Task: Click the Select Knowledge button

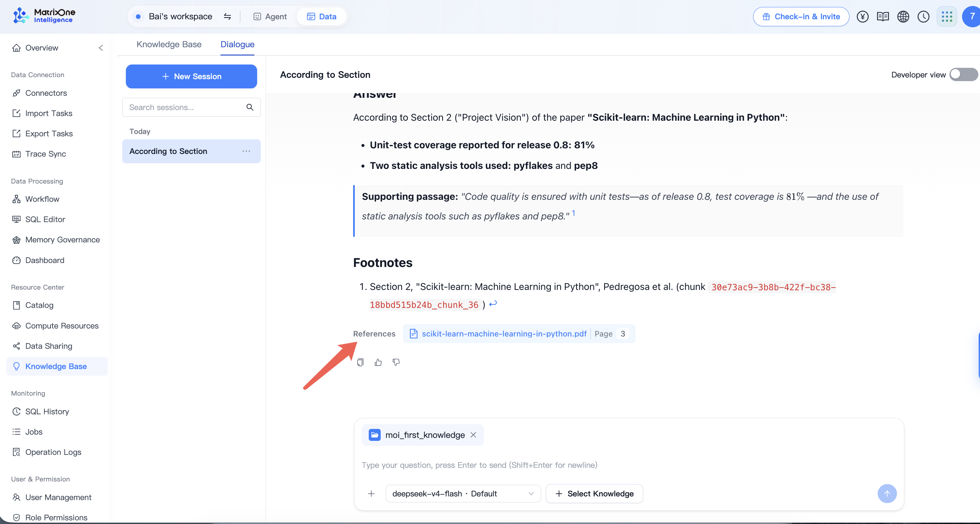Action: [x=594, y=493]
